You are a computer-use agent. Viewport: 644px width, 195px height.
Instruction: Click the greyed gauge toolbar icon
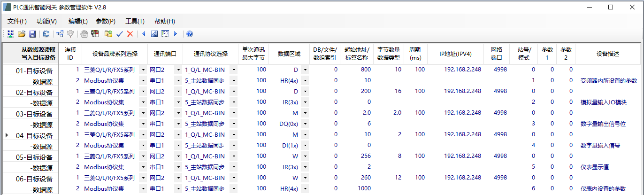(x=84, y=34)
